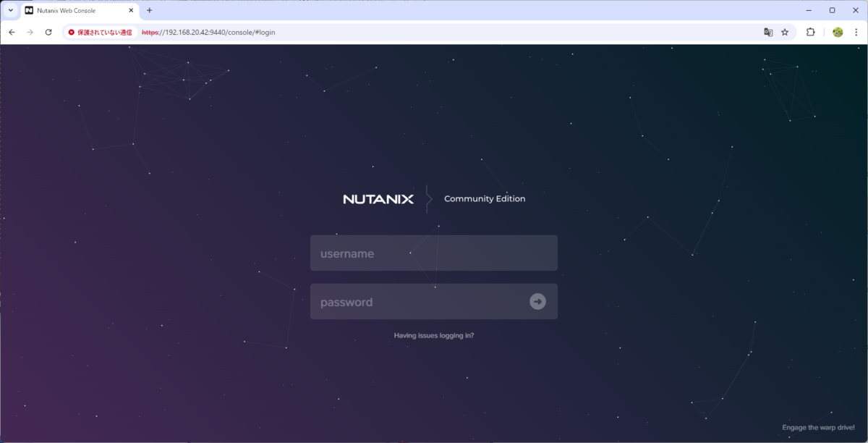The image size is (868, 443).
Task: Open the Chrome profile avatar
Action: coord(838,32)
